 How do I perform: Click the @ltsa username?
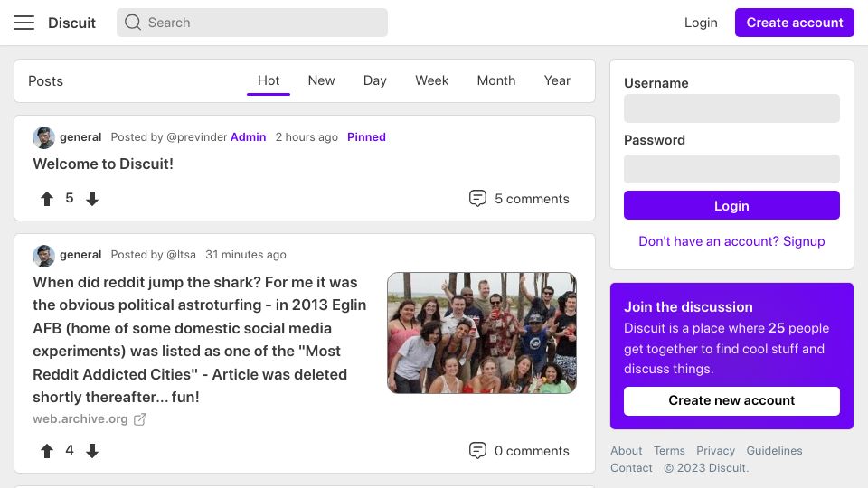coord(181,255)
